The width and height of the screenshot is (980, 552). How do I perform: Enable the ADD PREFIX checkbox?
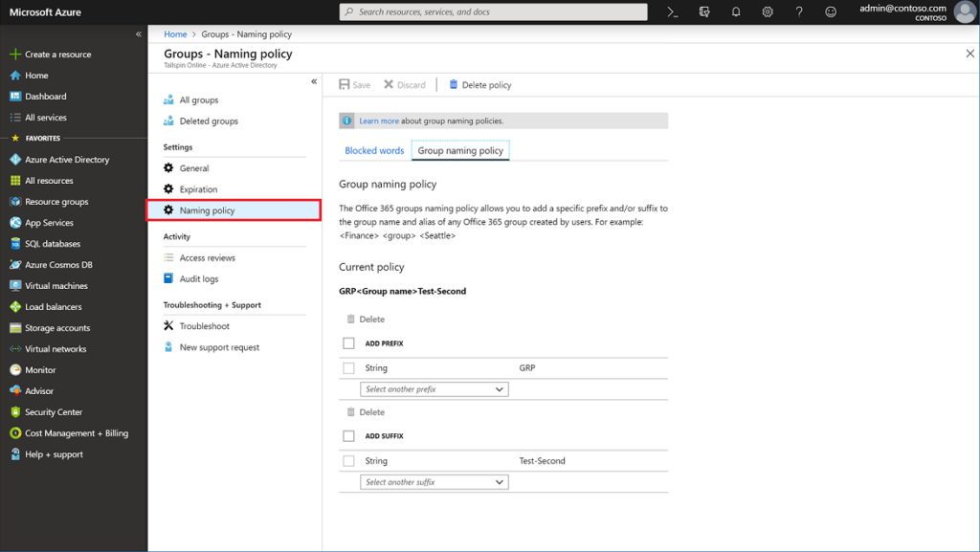point(349,342)
